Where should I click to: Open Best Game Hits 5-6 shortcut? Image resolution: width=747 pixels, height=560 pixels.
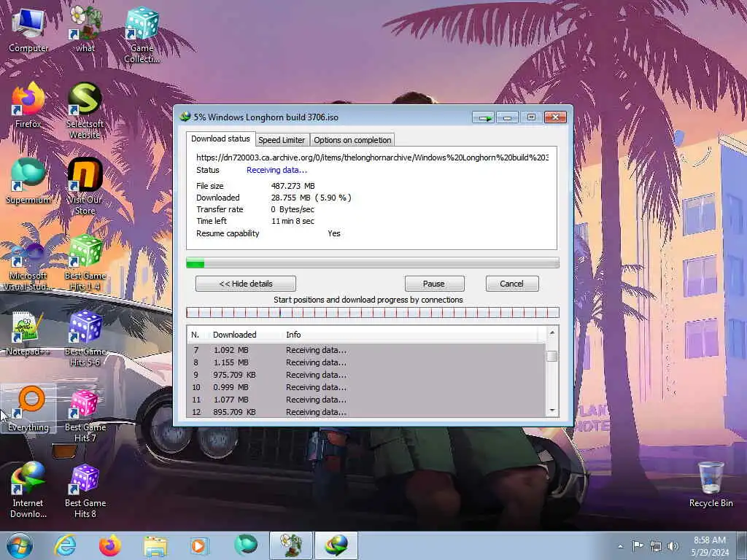pos(85,338)
